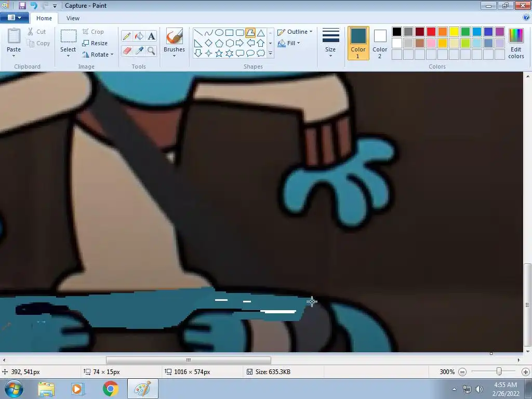Pick the Right triangle shape
This screenshot has height=399, width=532.
click(x=198, y=43)
